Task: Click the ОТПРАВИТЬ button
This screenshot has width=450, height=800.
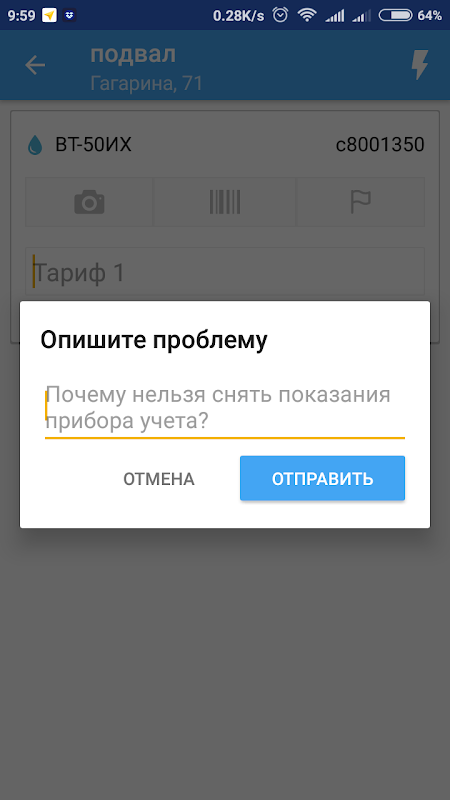Action: point(322,479)
